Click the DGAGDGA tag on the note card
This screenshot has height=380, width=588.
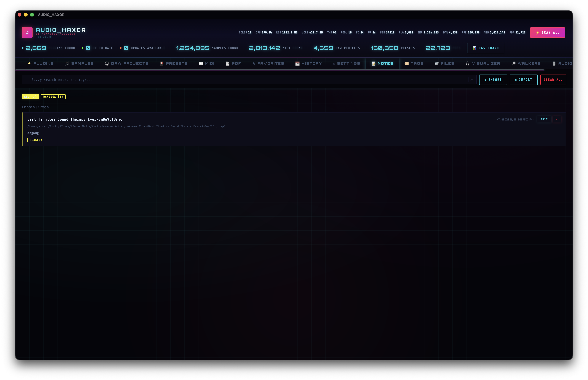(x=36, y=140)
